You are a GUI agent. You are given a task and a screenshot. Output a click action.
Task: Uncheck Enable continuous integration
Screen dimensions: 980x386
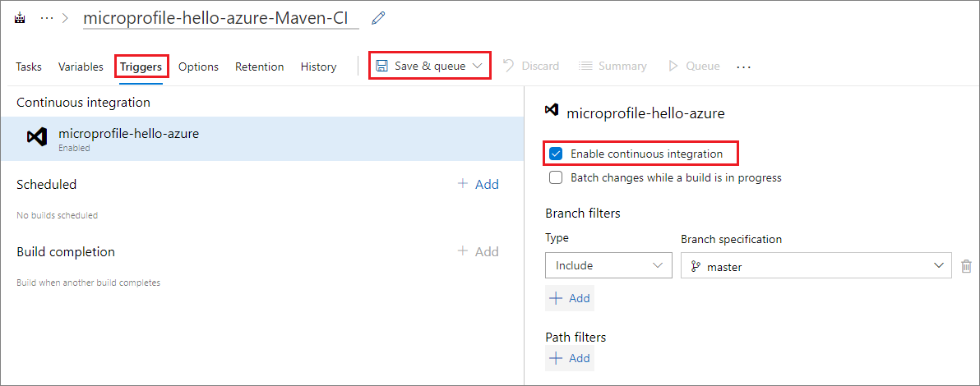(556, 154)
